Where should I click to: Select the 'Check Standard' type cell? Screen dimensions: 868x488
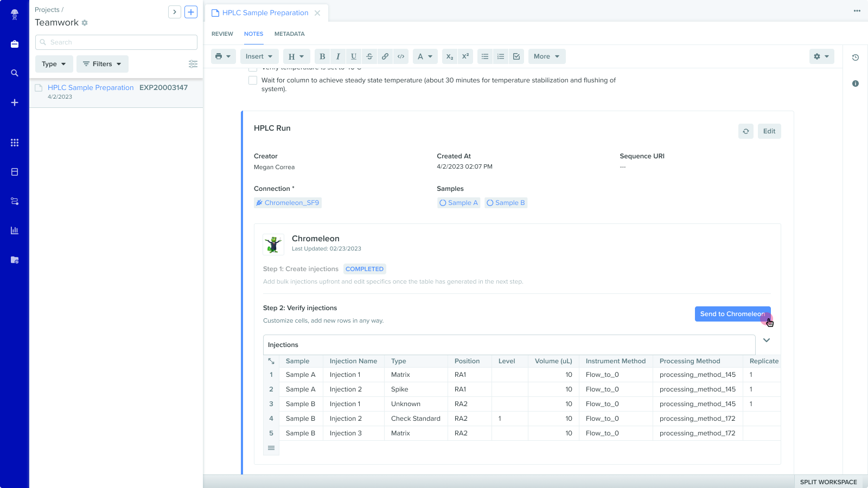416,419
